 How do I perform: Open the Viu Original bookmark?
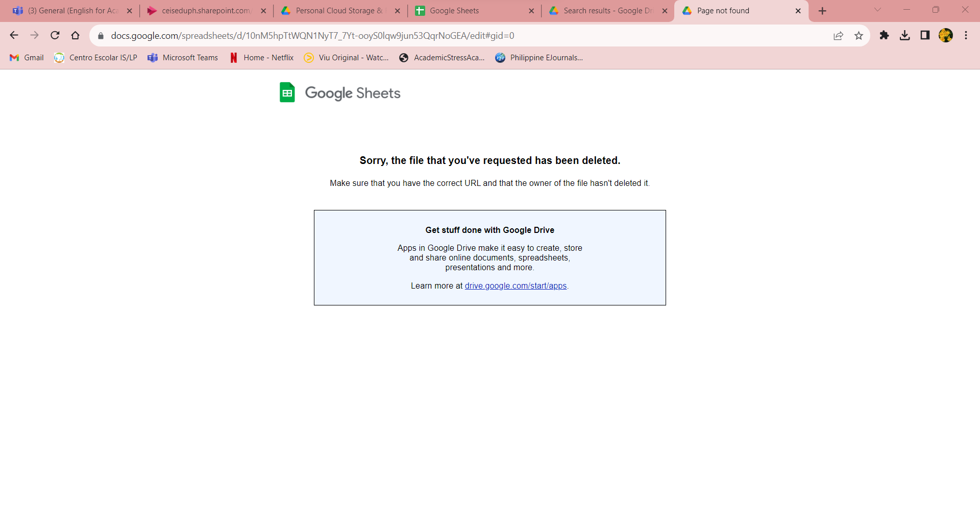click(346, 58)
